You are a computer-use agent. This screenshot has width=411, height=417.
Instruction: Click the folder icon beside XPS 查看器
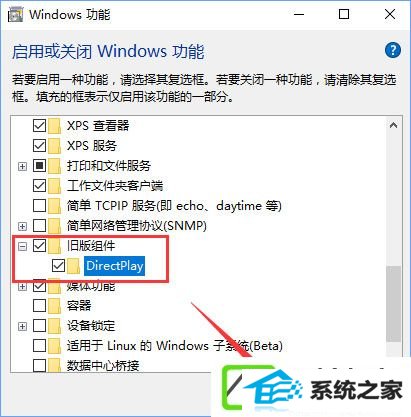pos(54,126)
